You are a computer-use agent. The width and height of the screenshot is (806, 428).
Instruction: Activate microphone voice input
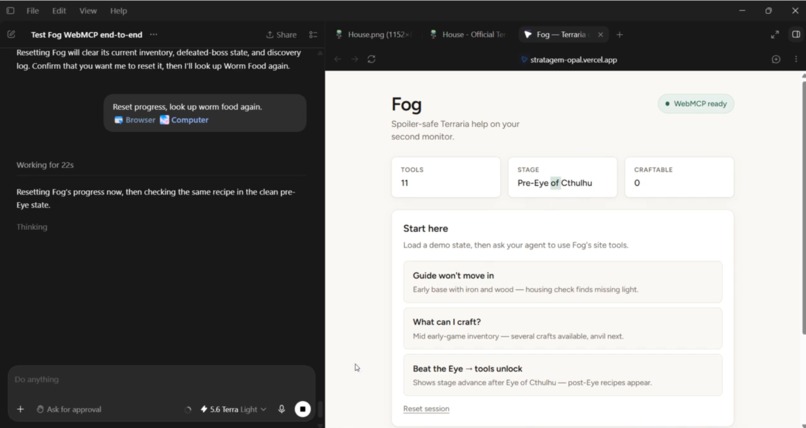tap(281, 409)
